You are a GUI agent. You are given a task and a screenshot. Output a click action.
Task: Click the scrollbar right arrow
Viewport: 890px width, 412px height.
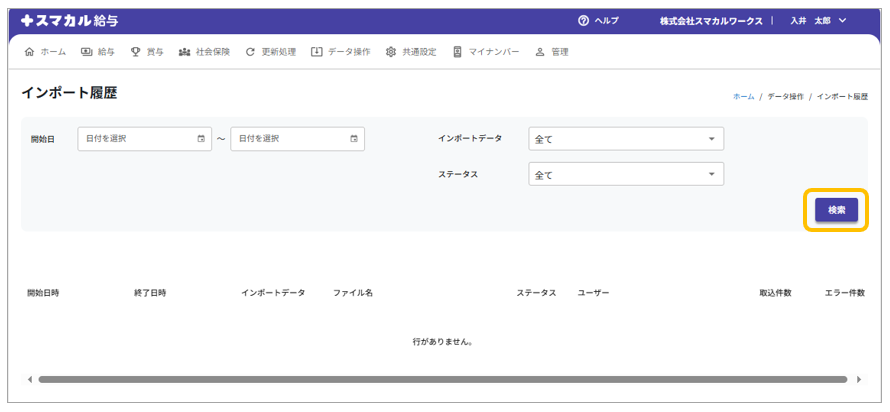tap(859, 380)
